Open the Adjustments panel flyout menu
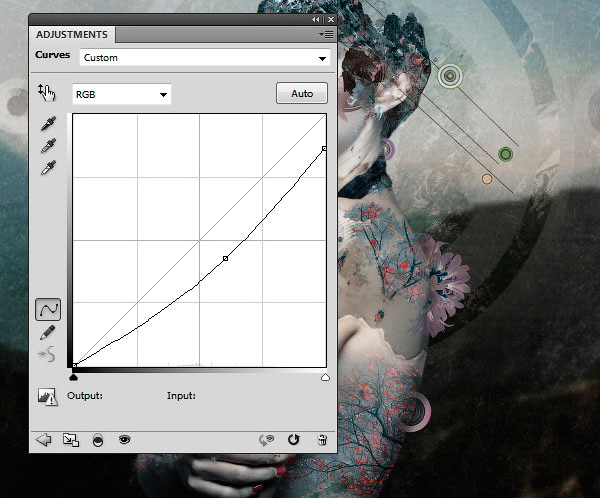The height and width of the screenshot is (498, 600). 326,35
